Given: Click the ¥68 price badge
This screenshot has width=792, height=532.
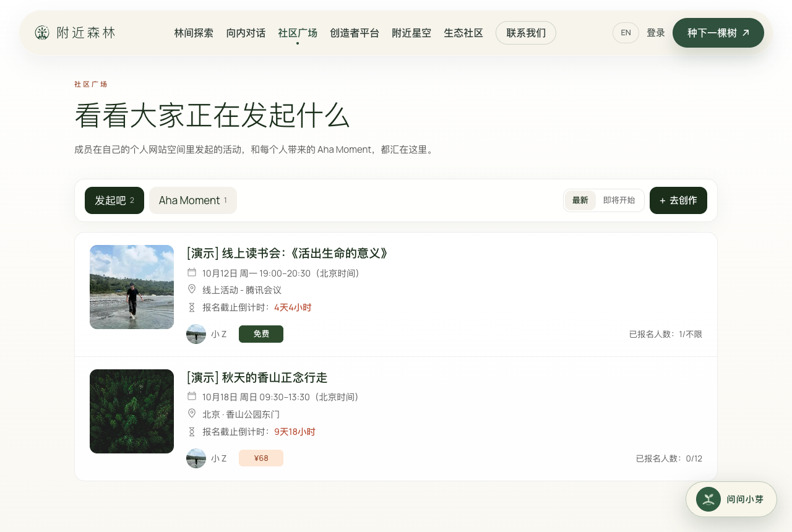Looking at the screenshot, I should (x=261, y=458).
